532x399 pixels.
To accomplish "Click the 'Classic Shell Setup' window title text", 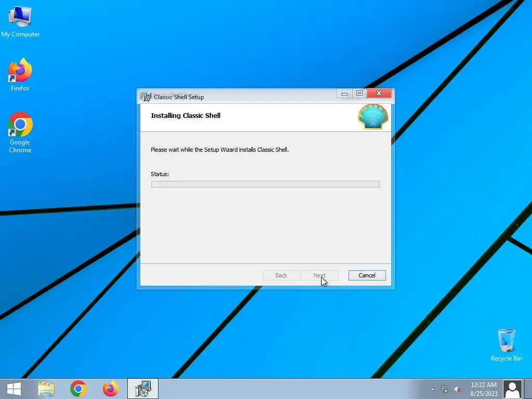I will (x=179, y=97).
